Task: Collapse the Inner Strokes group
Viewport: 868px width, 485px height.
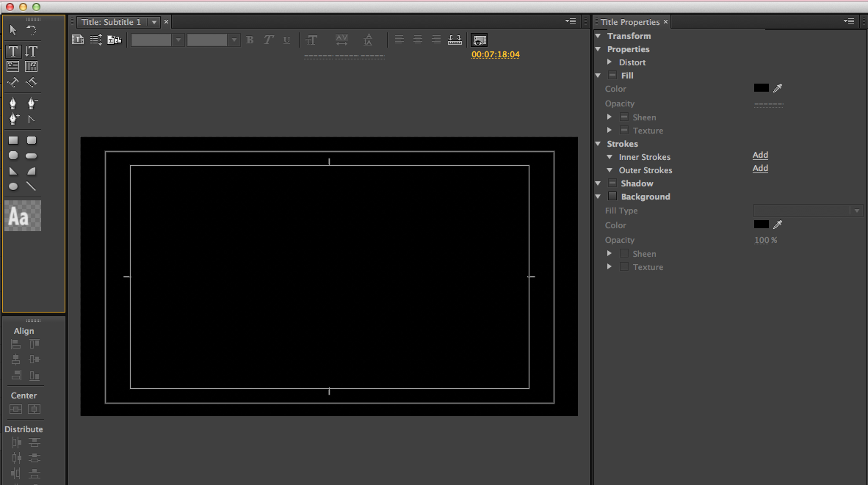Action: pyautogui.click(x=610, y=157)
